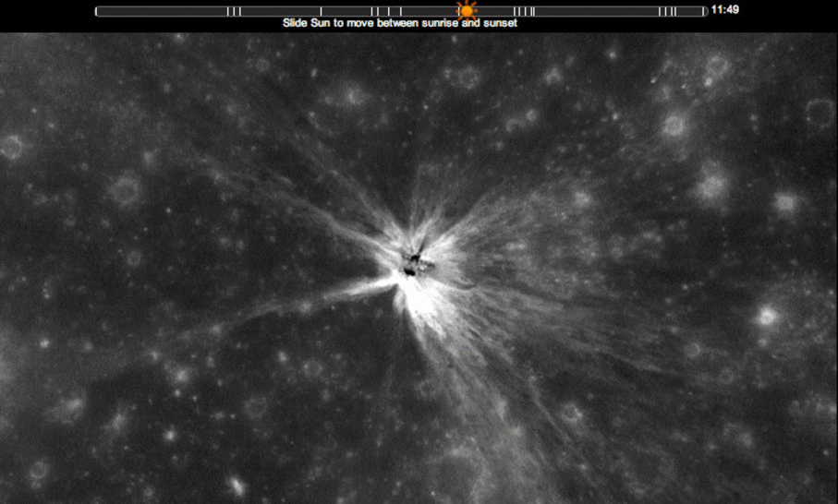This screenshot has height=504, width=838.
Task: Click the far right sunset end of slider track
Action: 703,11
